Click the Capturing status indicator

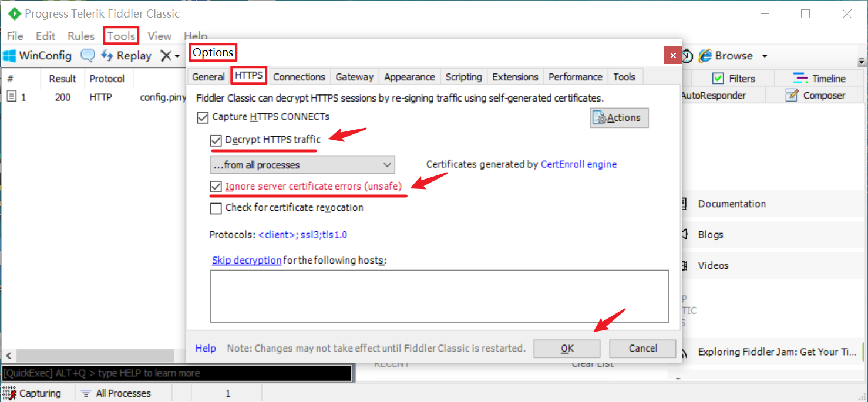point(33,393)
